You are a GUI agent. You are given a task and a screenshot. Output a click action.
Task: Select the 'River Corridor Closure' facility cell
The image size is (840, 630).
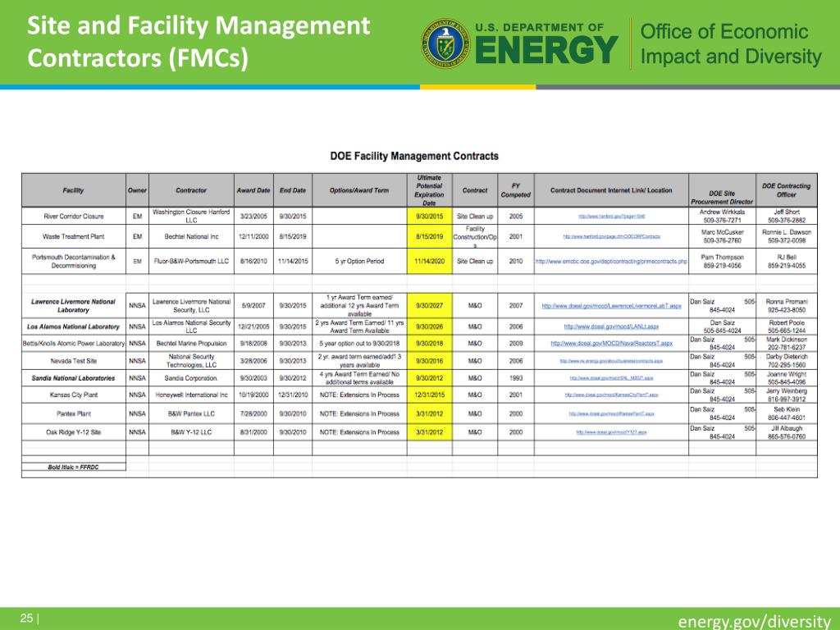(x=73, y=216)
